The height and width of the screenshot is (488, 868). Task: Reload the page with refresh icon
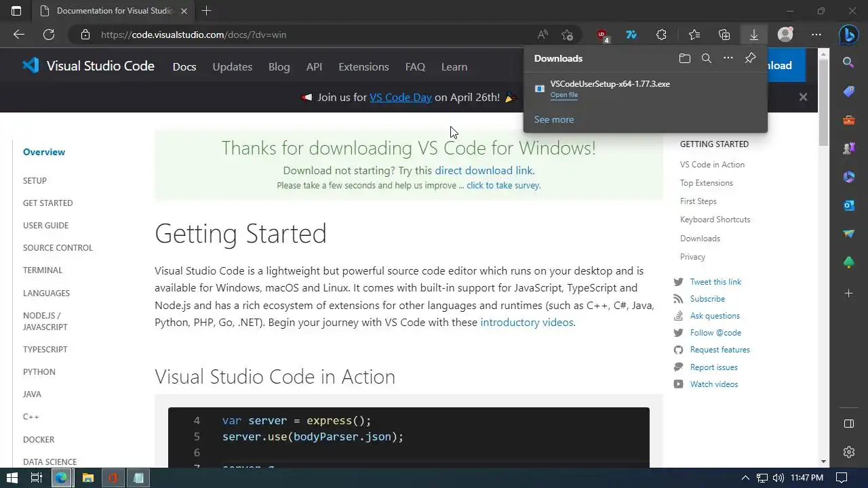tap(49, 35)
